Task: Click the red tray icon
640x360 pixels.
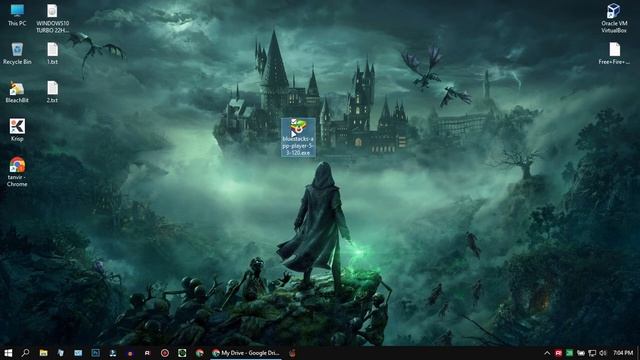Action: (558, 353)
